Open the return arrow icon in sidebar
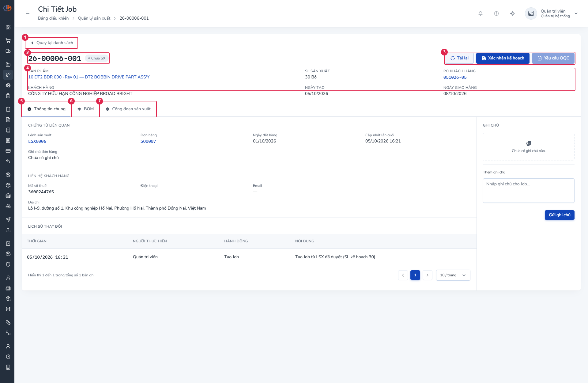This screenshot has width=588, height=383. click(x=8, y=161)
